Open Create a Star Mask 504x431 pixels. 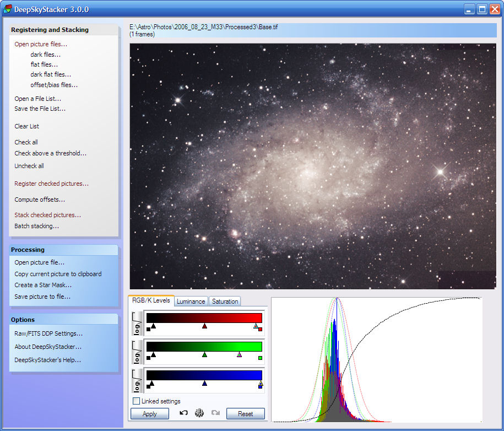click(x=42, y=285)
